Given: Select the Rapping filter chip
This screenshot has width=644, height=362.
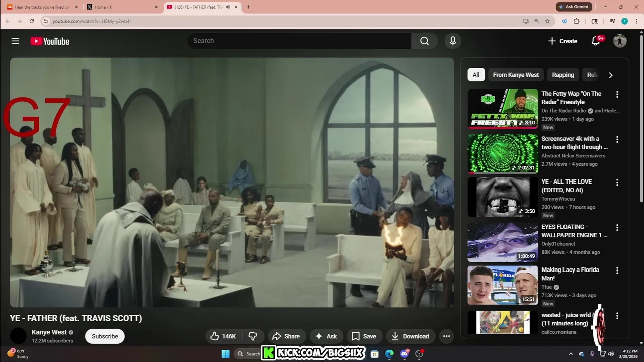Looking at the screenshot, I should (x=563, y=75).
